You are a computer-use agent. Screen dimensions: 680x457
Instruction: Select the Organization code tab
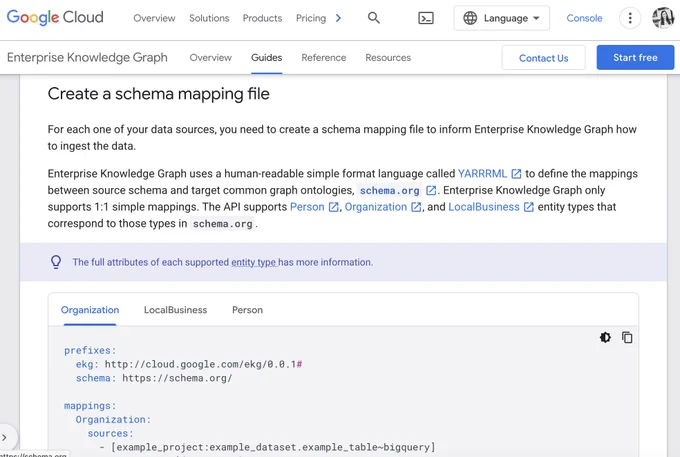[90, 310]
